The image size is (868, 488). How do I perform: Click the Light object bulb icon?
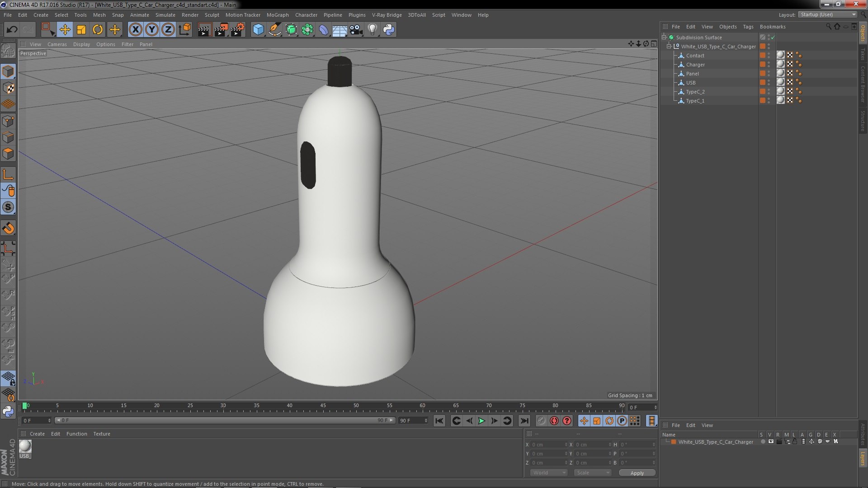(372, 30)
